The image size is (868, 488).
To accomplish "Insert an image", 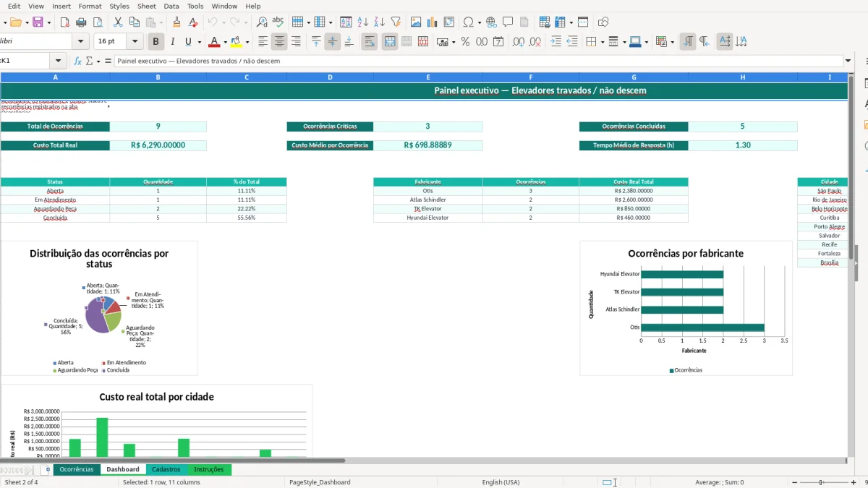I will coord(415,22).
